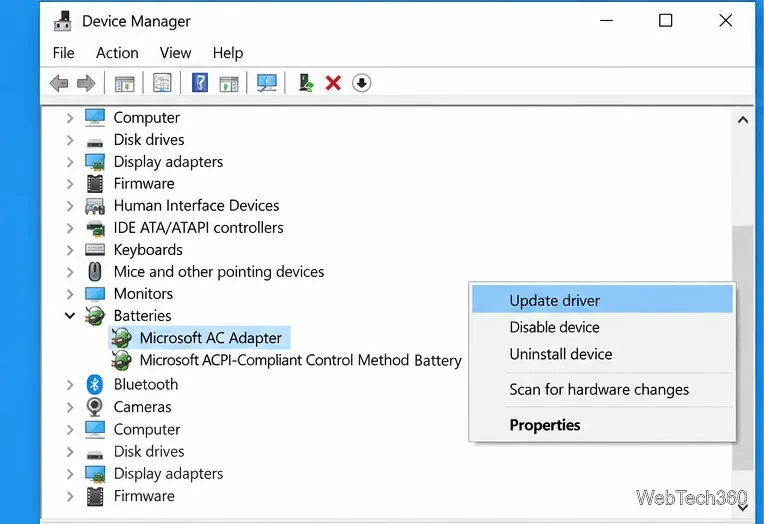The image size is (764, 524).
Task: Select Microsoft ACPI-Compliant Control Method Battery text
Action: 301,360
